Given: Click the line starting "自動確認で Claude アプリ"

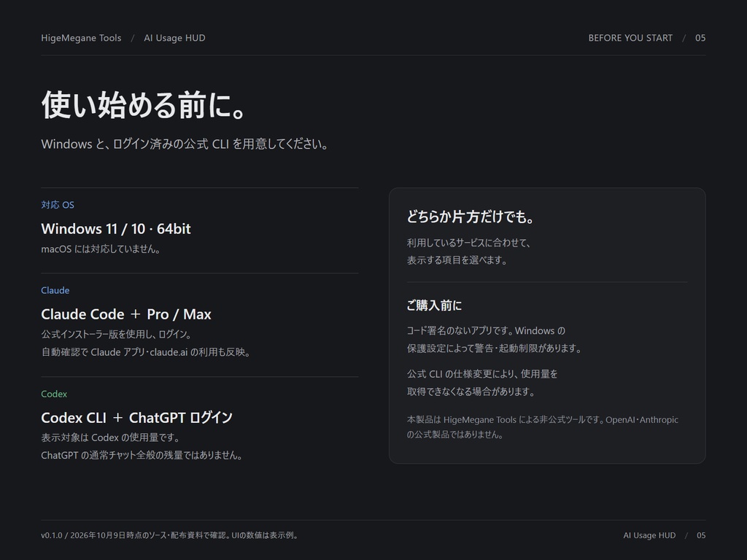Looking at the screenshot, I should pos(146,352).
